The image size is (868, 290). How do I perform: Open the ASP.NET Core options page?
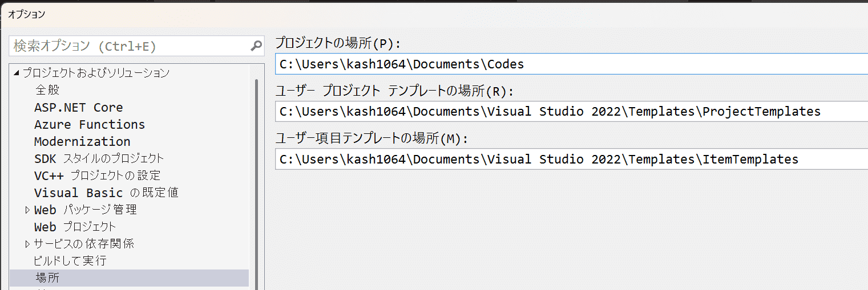(78, 107)
